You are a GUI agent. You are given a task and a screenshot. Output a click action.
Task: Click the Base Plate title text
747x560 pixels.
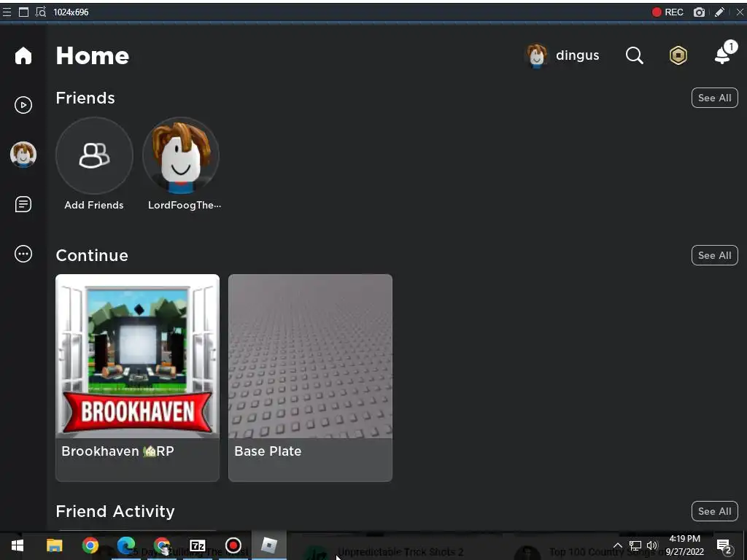tap(268, 451)
